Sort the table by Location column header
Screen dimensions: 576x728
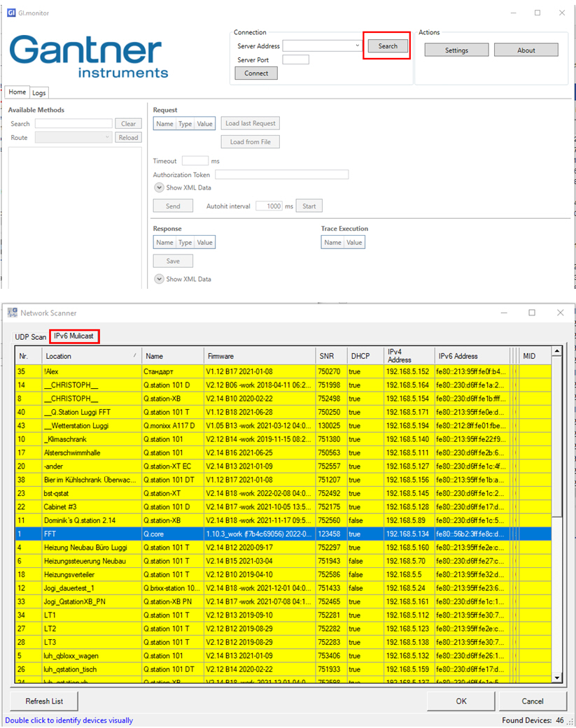coord(91,356)
